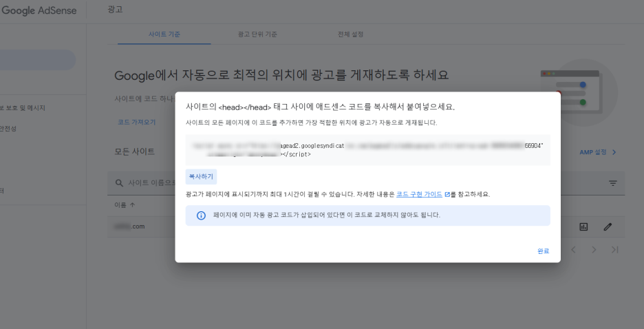Click the 안전성 sidebar item
Viewport: 644px width, 329px height.
tap(8, 129)
